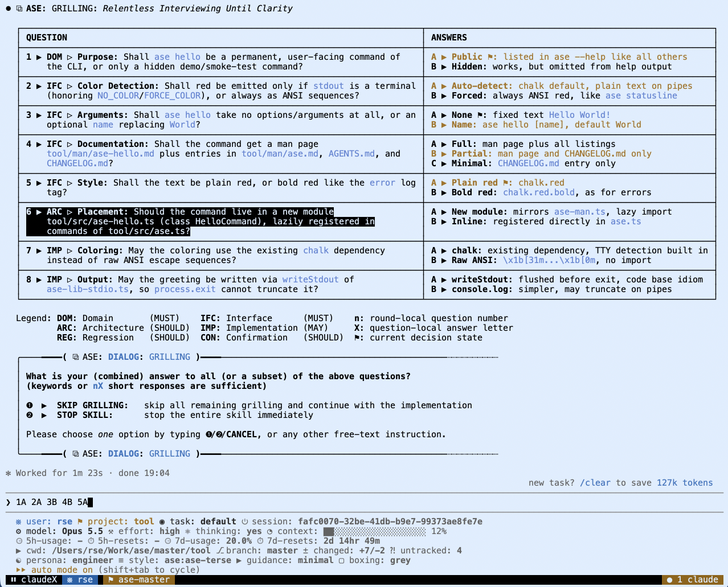Click the AGENTS.md link in question 4

[x=352, y=154]
